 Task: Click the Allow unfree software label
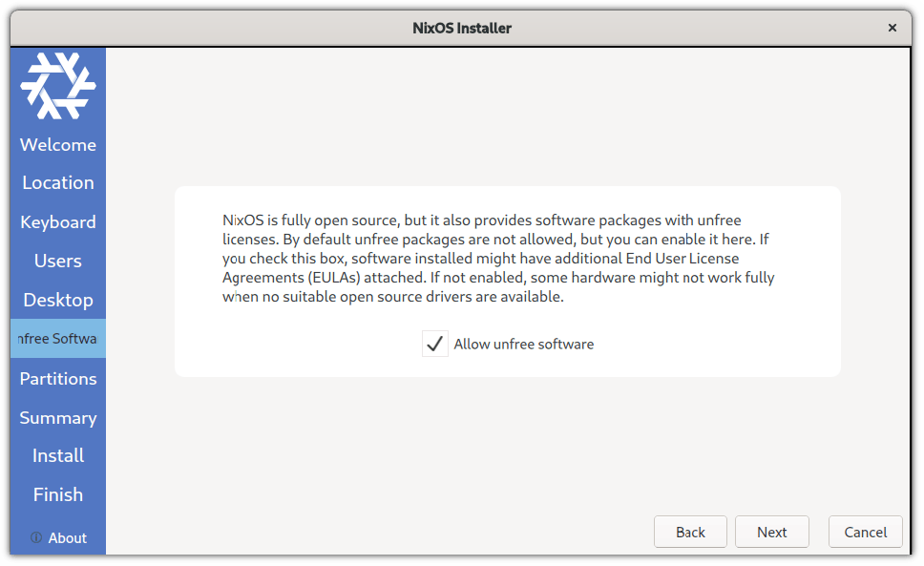pyautogui.click(x=523, y=344)
